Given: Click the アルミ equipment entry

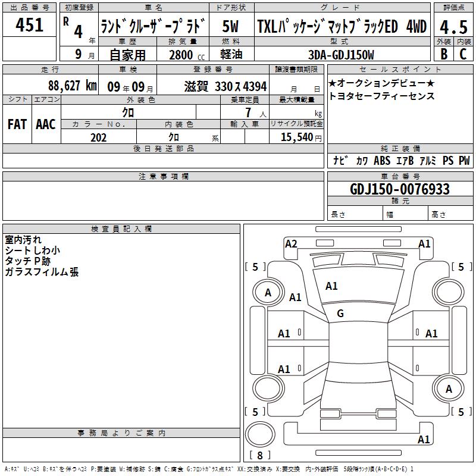Looking at the screenshot, I should click(428, 160).
